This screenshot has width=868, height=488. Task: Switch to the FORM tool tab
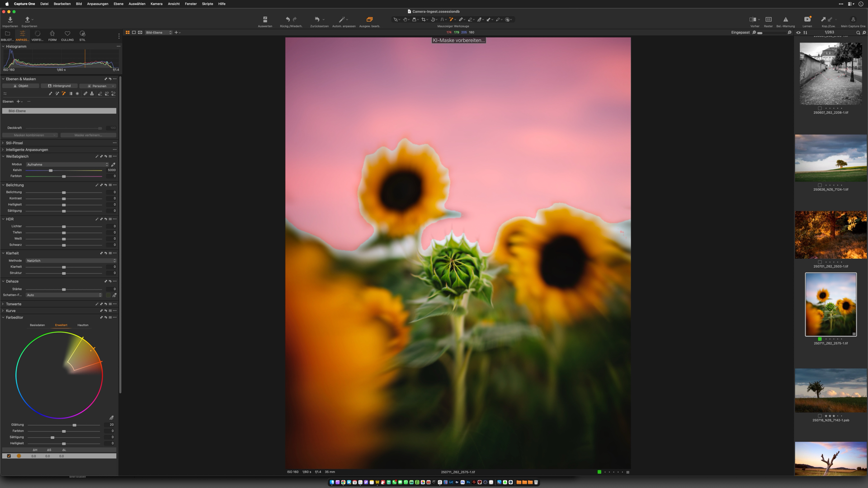[52, 36]
